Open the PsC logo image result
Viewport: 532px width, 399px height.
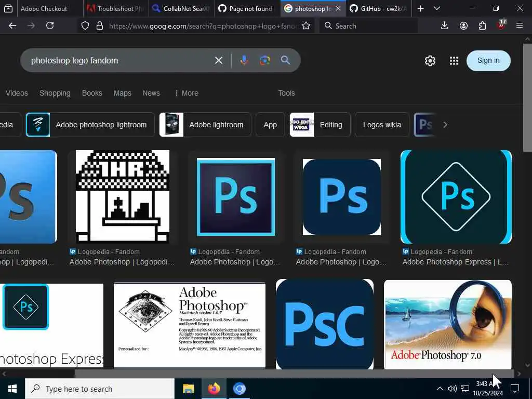coord(325,324)
